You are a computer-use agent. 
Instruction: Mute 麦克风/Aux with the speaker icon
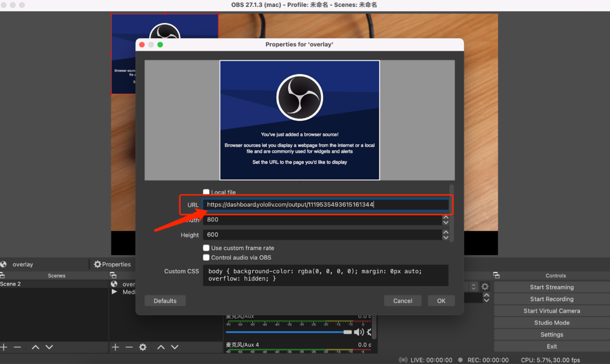(359, 332)
